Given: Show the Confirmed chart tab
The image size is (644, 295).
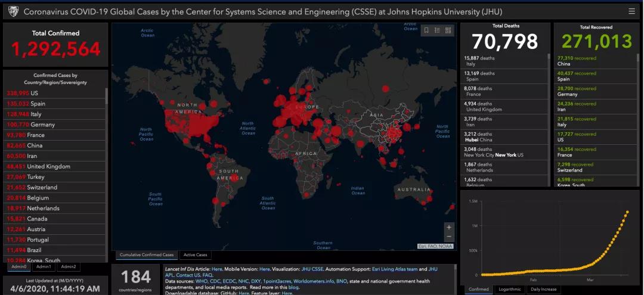Looking at the screenshot, I should tap(478, 289).
